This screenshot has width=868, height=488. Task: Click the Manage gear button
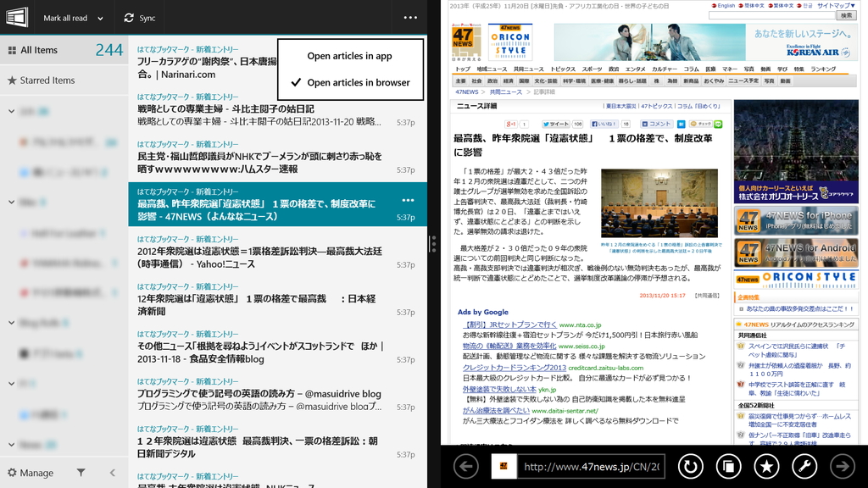[31, 473]
